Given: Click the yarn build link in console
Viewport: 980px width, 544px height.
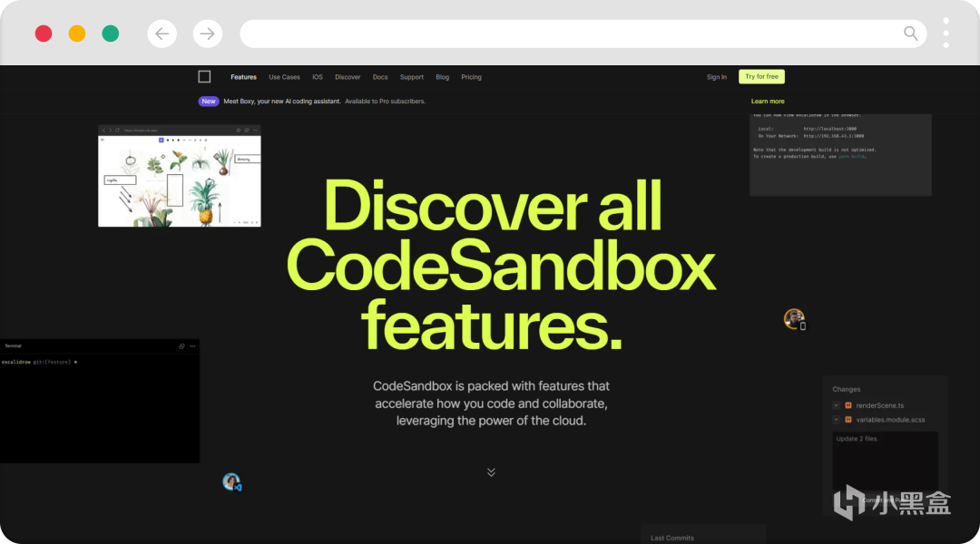Looking at the screenshot, I should [851, 157].
